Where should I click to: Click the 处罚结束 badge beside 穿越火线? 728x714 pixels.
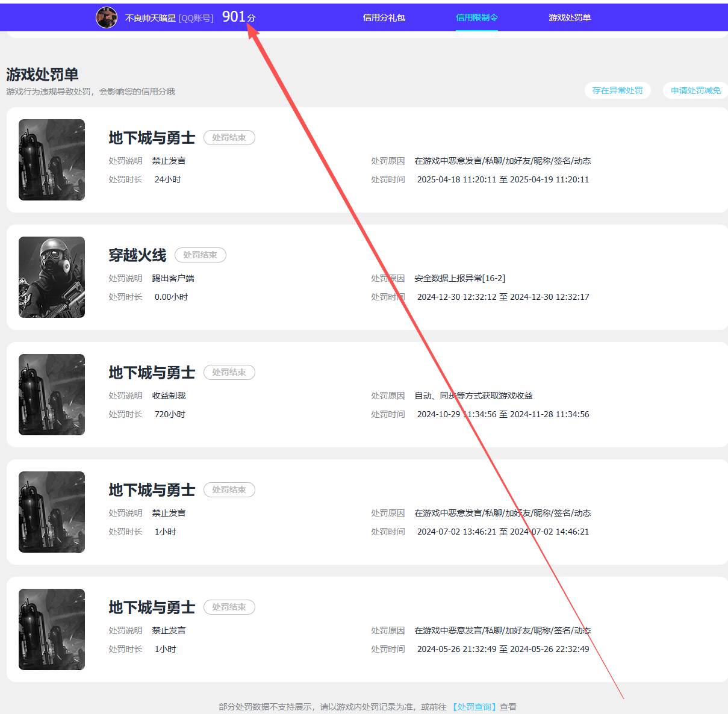coord(200,255)
